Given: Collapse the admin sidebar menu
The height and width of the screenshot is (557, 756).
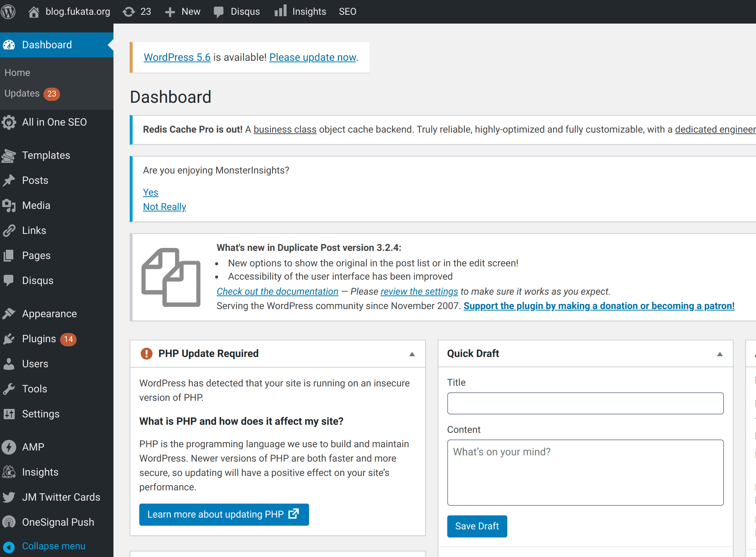Looking at the screenshot, I should pyautogui.click(x=53, y=546).
